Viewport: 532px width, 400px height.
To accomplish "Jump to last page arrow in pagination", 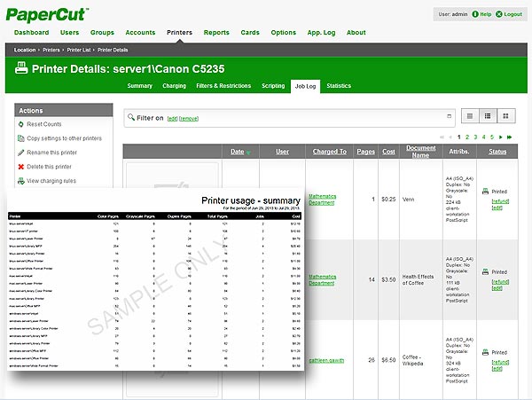I will (x=510, y=137).
